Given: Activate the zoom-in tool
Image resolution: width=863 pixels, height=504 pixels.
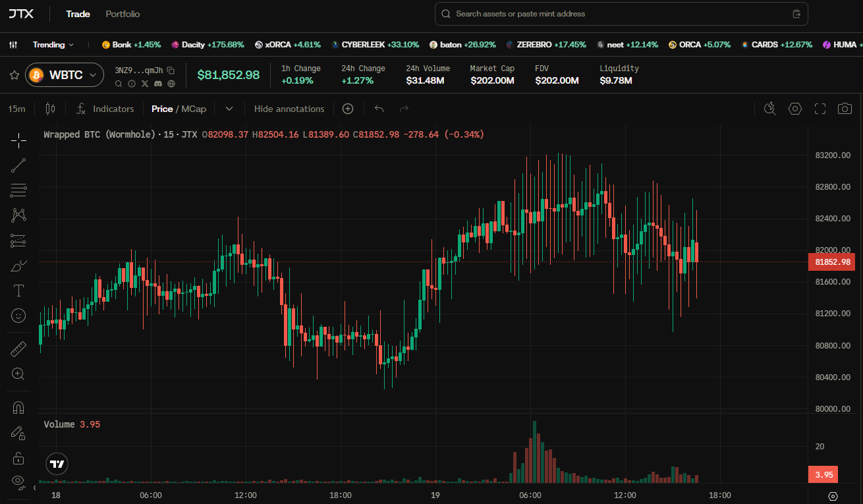Looking at the screenshot, I should pyautogui.click(x=18, y=374).
